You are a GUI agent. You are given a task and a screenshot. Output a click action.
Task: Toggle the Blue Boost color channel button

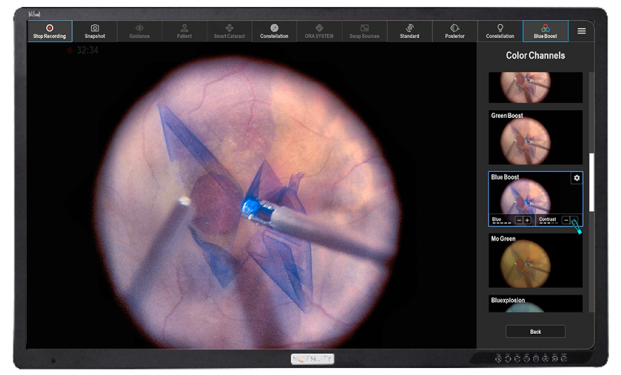[x=545, y=31]
